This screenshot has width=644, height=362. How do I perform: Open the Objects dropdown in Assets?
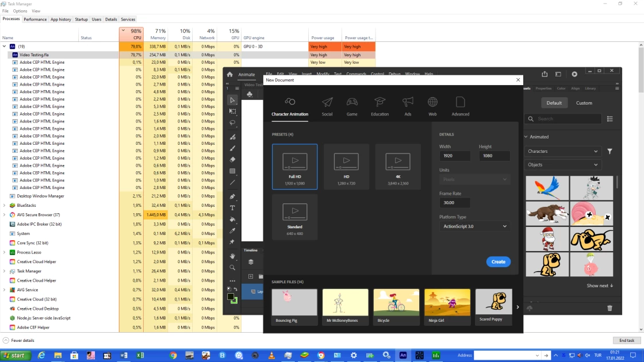[x=563, y=164]
